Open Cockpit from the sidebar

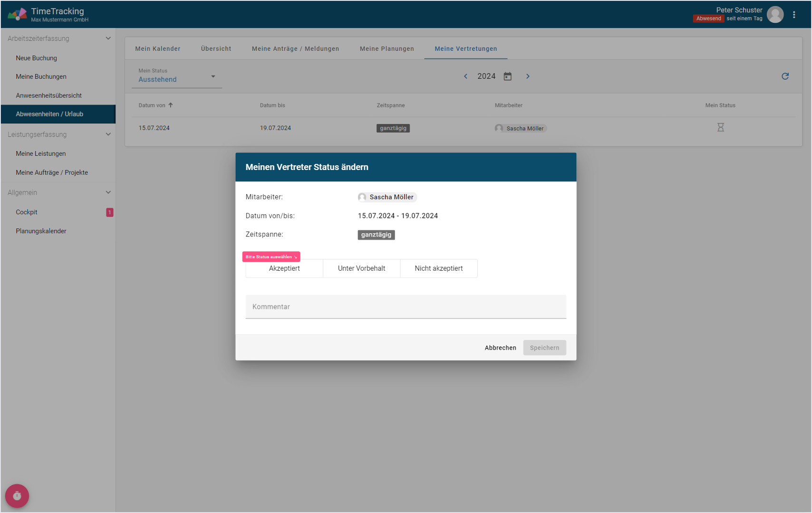tap(27, 212)
